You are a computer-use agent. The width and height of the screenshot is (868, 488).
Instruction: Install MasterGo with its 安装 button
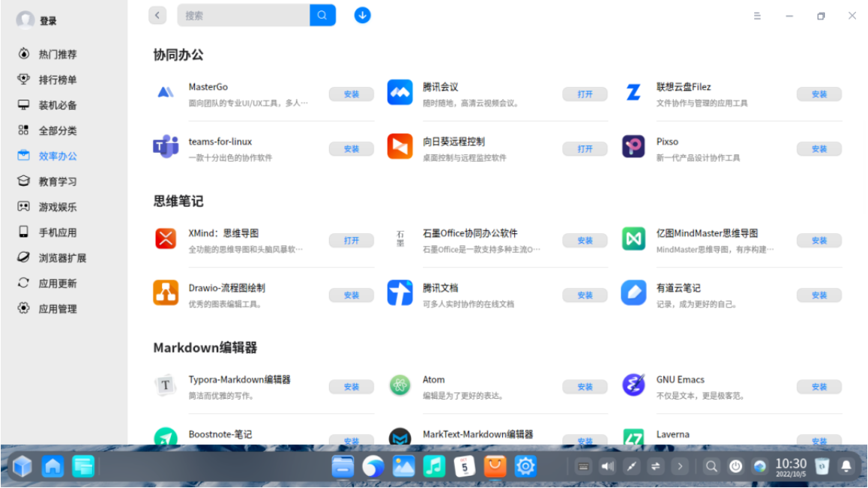351,94
